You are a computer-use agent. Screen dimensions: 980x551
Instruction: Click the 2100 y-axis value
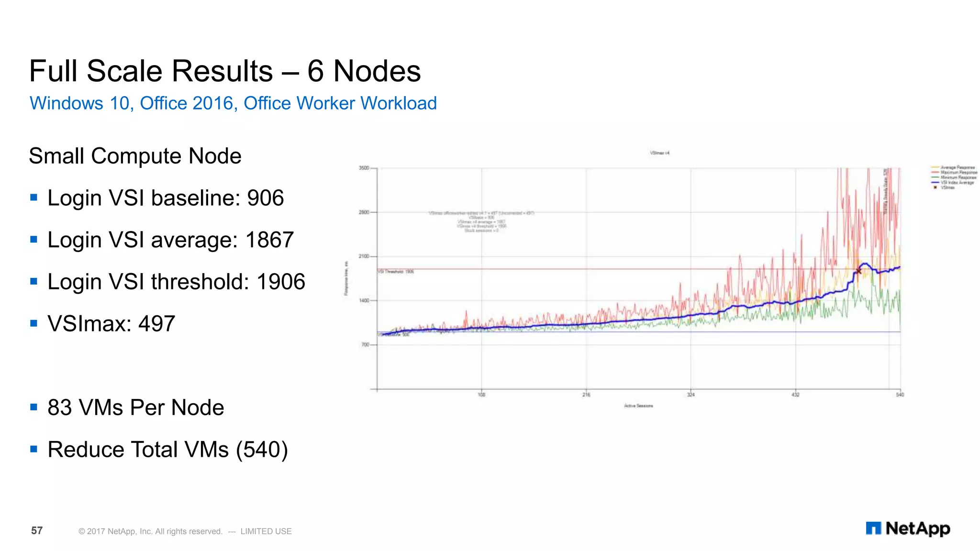[x=364, y=256]
